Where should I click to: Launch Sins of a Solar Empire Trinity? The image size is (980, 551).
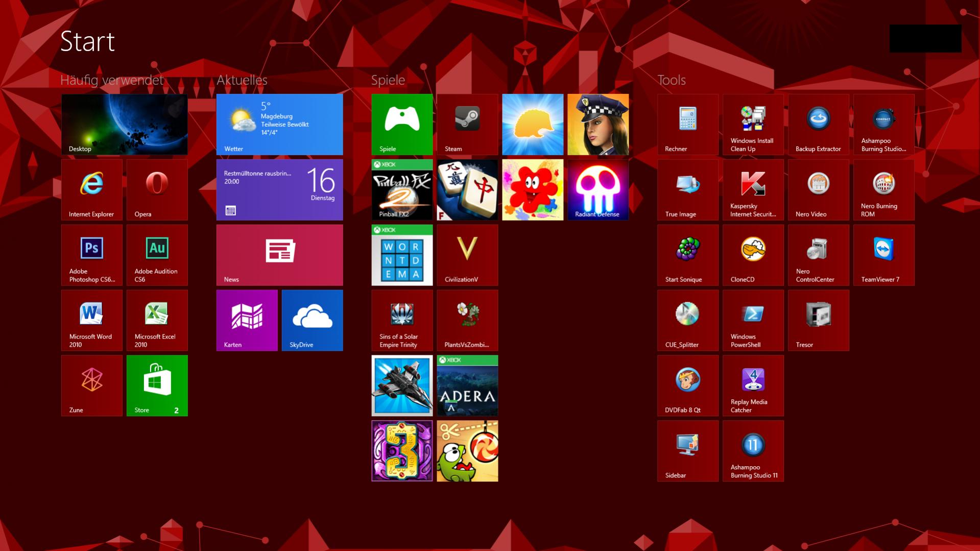tap(402, 320)
